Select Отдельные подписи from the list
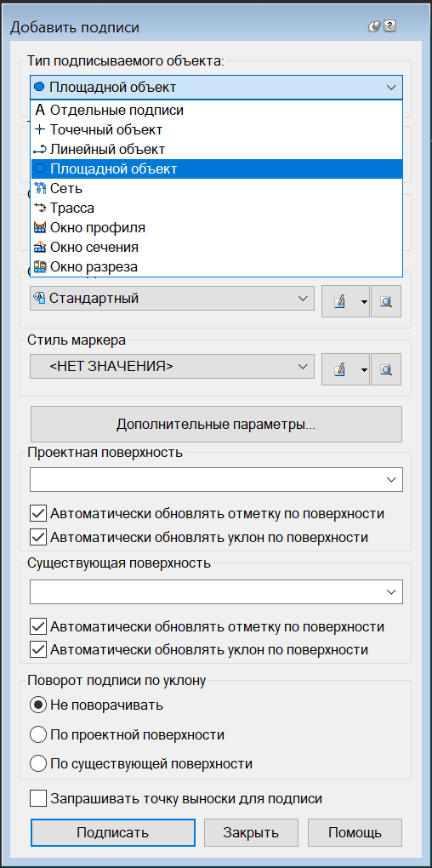Image resolution: width=432 pixels, height=868 pixels. point(216,110)
